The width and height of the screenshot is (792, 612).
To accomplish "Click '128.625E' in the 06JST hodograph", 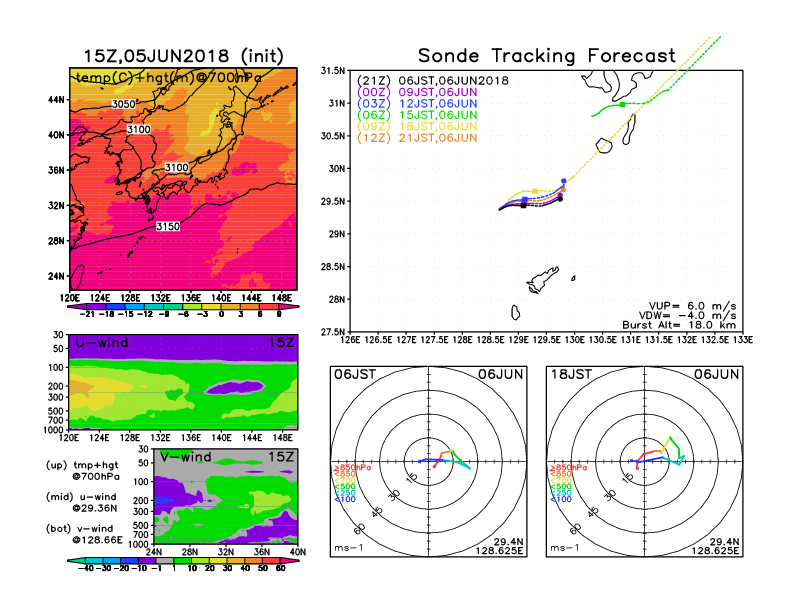I will pyautogui.click(x=499, y=551).
